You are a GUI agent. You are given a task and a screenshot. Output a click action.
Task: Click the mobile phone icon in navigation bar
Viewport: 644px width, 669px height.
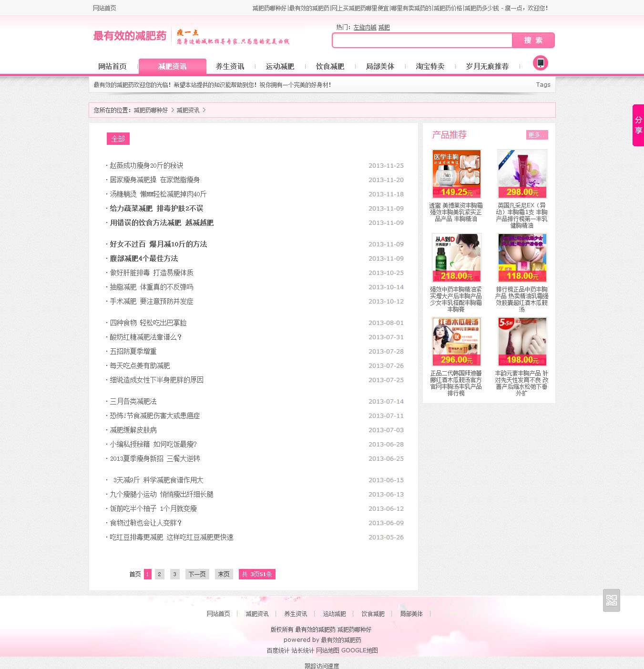click(x=540, y=63)
